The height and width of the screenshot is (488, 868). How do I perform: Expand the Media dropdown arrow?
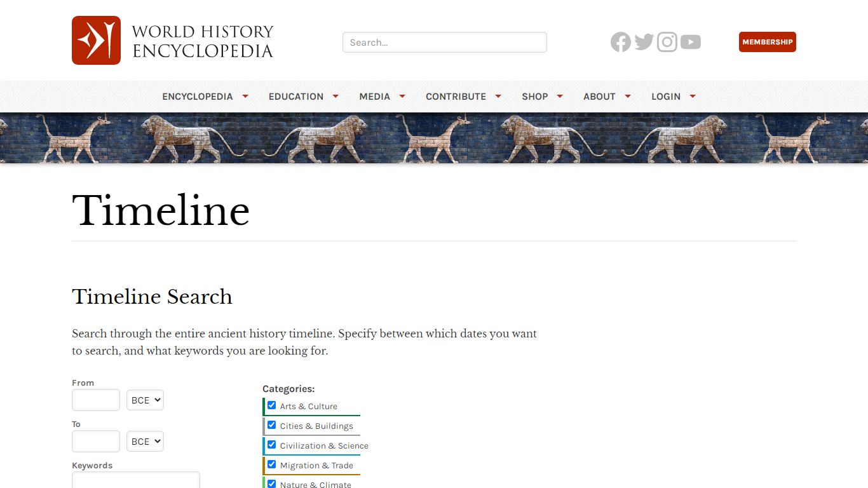tap(402, 97)
